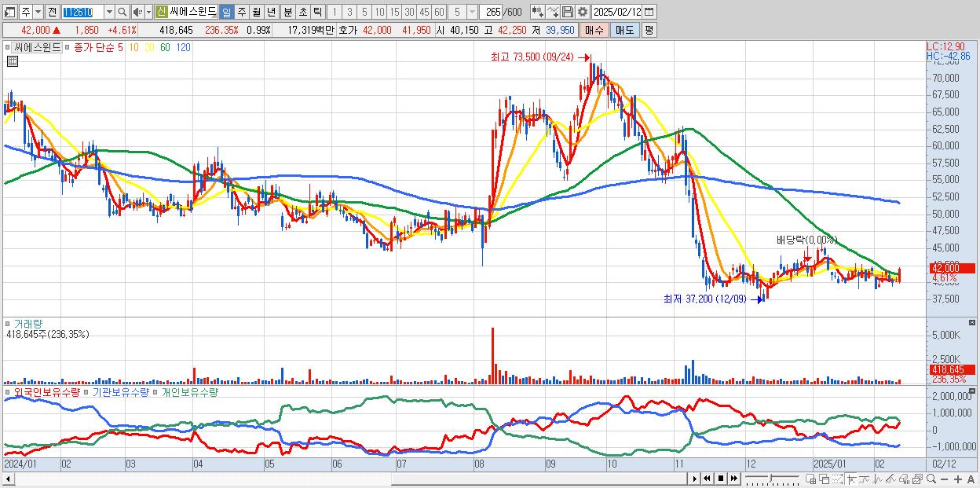
Task: Click the green 신 icon
Action: [161, 12]
